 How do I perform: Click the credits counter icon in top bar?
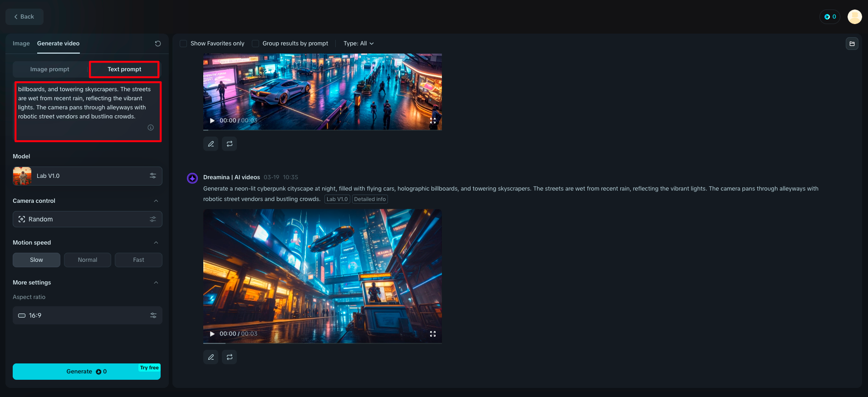(x=827, y=17)
